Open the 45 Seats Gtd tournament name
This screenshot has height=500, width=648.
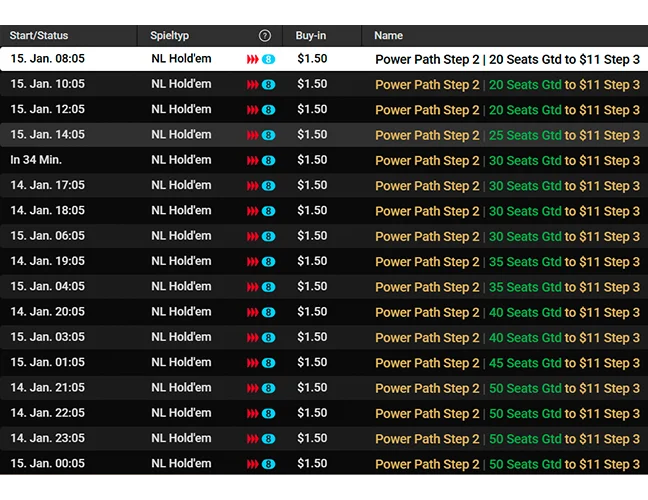point(507,363)
